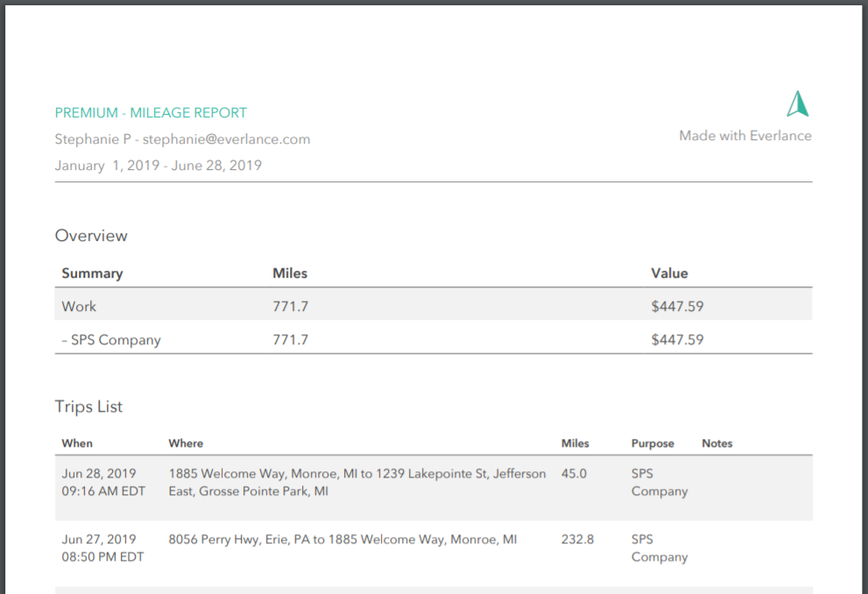
Task: Click the Everlance arrow logo icon
Action: [x=797, y=103]
